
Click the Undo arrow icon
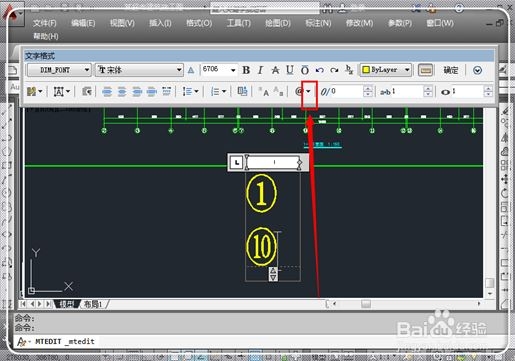tap(320, 70)
